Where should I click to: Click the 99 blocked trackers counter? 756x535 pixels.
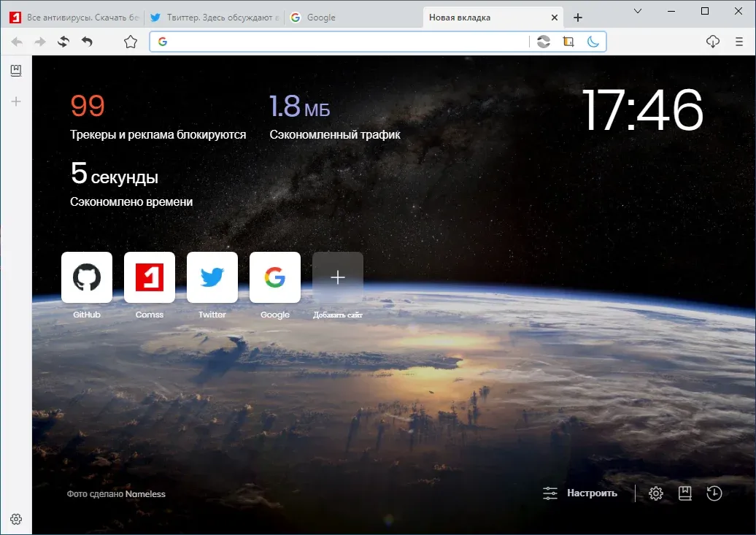click(88, 106)
